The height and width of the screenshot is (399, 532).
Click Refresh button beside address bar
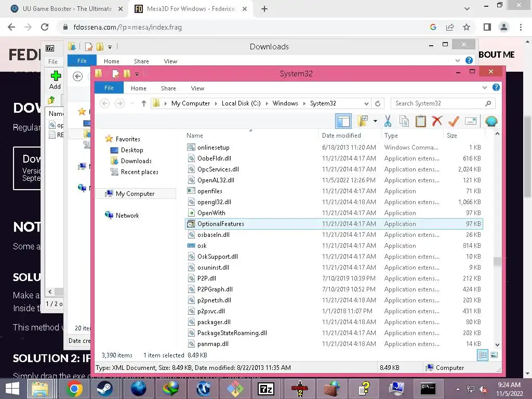(x=378, y=103)
